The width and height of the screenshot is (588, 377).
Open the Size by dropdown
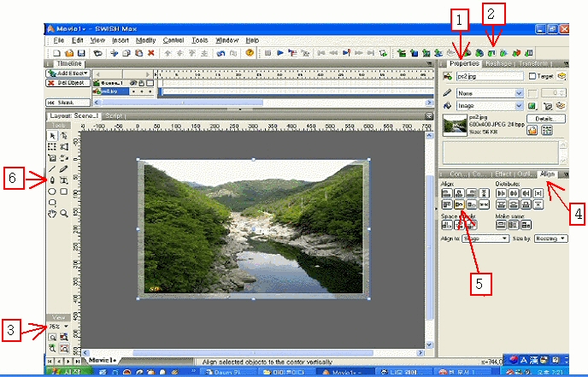(551, 239)
